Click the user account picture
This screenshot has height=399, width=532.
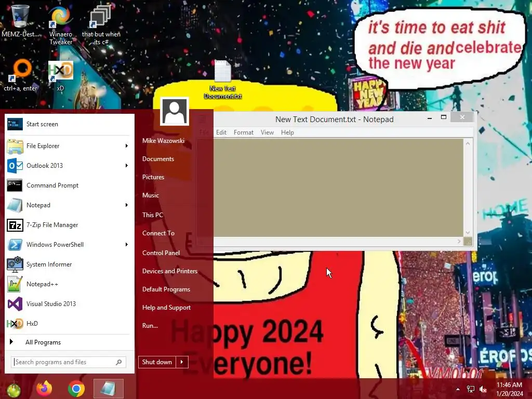point(175,111)
